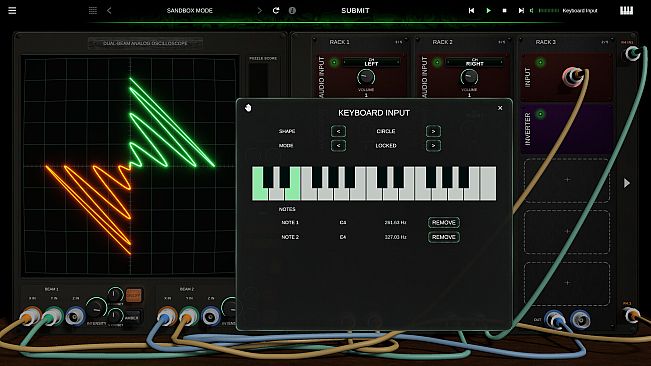Click Beam 2 X IN jack
Image resolution: width=651 pixels, height=366 pixels.
(167, 317)
